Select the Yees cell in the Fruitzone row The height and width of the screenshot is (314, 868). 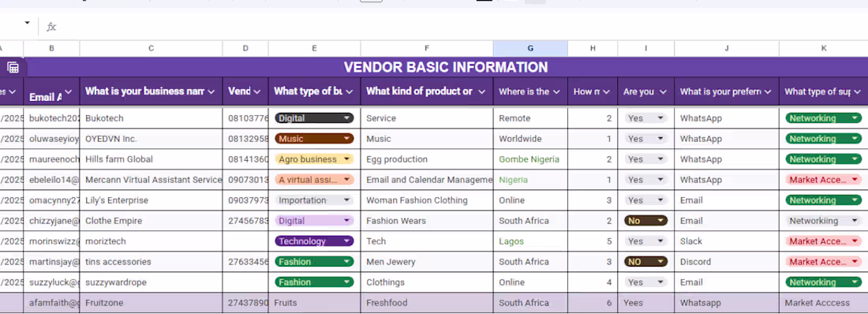(x=646, y=303)
